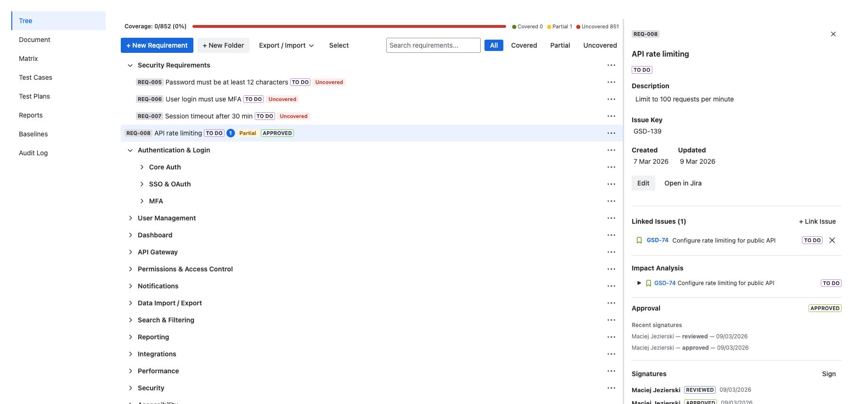The width and height of the screenshot is (868, 404).
Task: Go to the Matrix view
Action: (28, 59)
